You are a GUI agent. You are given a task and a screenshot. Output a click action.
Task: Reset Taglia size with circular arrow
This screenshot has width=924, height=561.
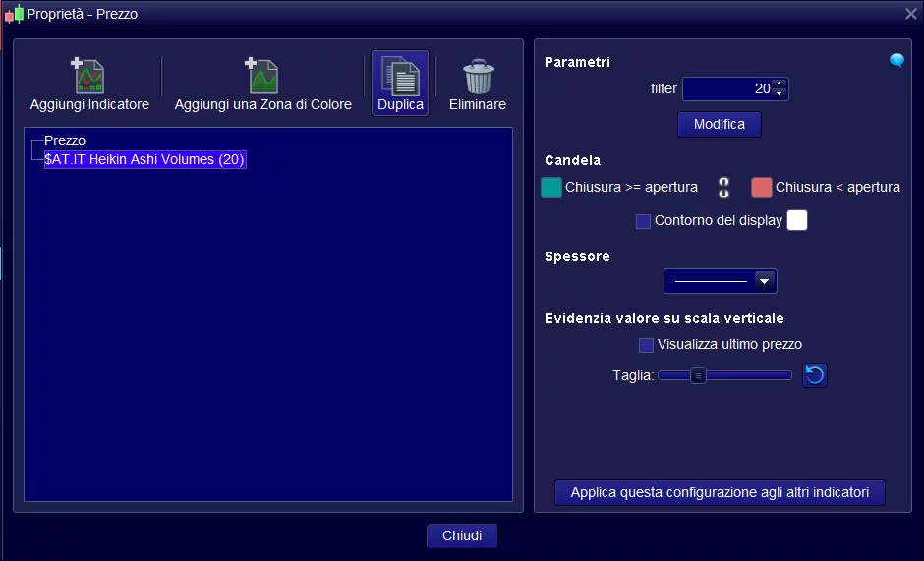pos(814,375)
